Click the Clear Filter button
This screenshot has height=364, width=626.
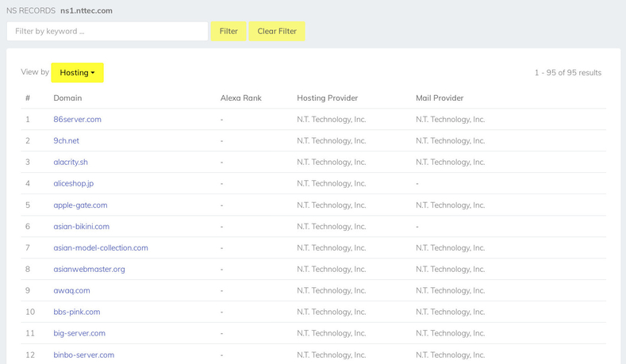click(277, 31)
